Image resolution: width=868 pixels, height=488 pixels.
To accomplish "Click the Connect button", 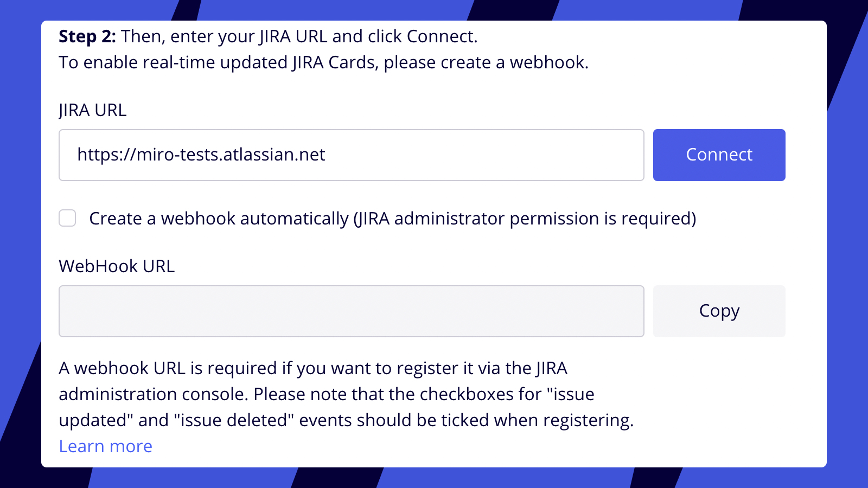I will (x=719, y=155).
